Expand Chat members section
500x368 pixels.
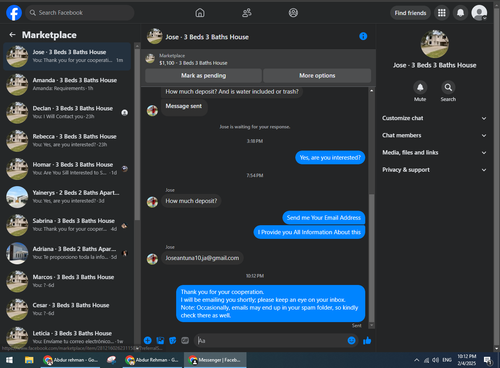point(434,135)
